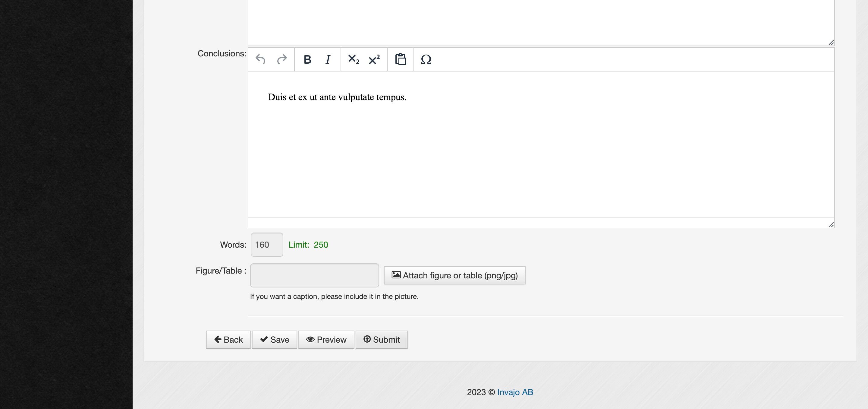Click the Redo arrow icon

282,59
